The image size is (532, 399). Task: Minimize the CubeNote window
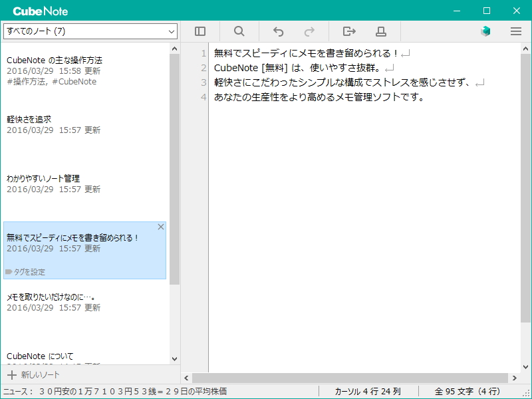tap(457, 11)
